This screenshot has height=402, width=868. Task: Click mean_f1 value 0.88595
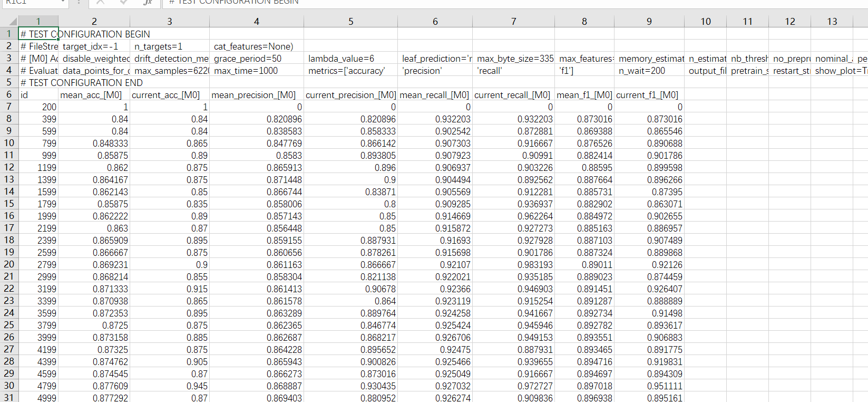coord(584,167)
